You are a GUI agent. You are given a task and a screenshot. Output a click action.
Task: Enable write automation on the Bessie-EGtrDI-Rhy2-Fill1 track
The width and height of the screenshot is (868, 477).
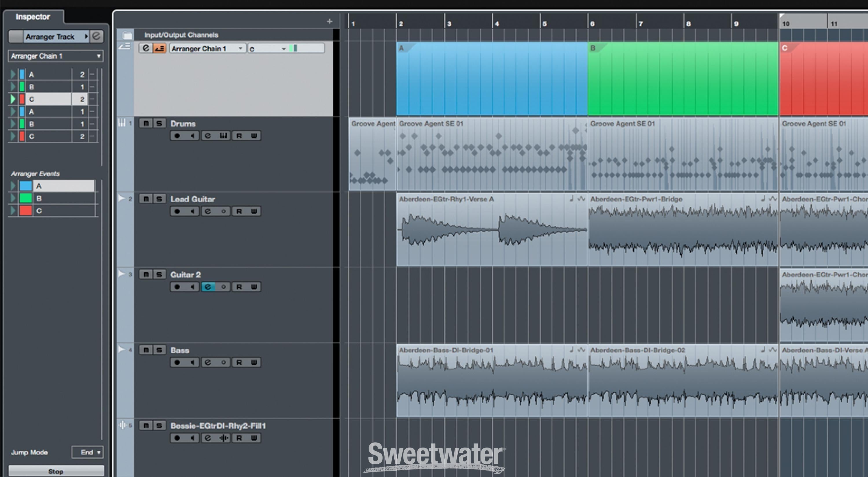254,438
